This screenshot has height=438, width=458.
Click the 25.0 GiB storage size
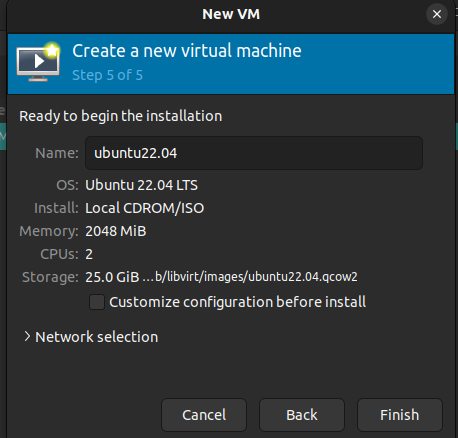pos(112,277)
